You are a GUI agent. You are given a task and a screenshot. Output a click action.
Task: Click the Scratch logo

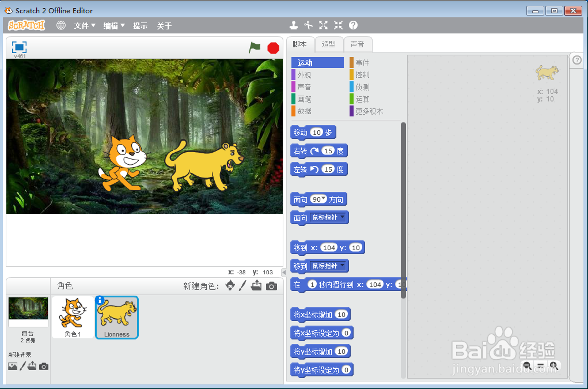pos(26,25)
